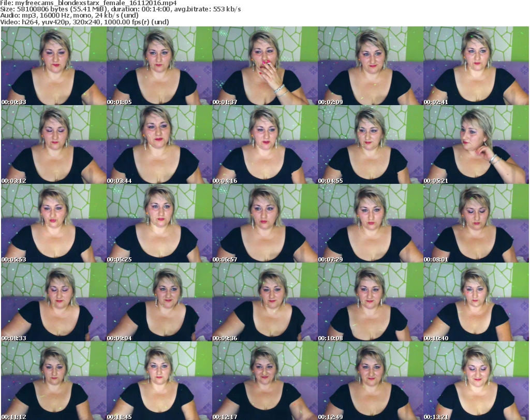Click the 00:04:55 timestamp label
This screenshot has width=530, height=420.
[x=329, y=181]
